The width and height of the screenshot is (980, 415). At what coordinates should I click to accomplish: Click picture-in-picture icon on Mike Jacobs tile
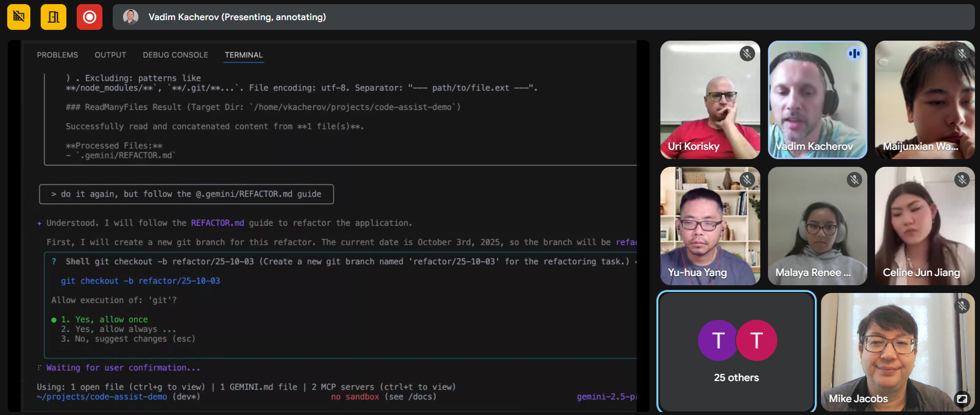[961, 399]
